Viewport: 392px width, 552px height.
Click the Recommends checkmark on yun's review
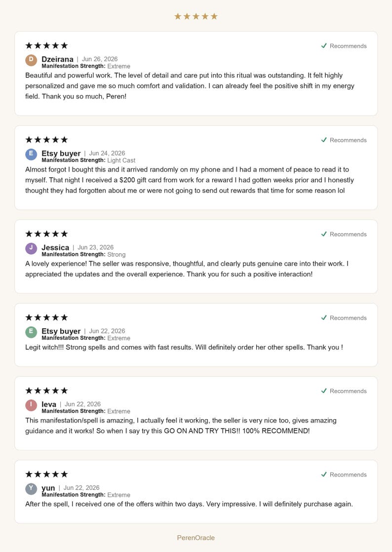324,474
